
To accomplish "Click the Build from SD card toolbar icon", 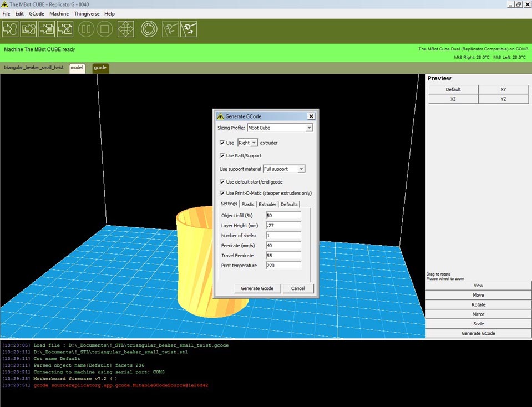I will point(28,29).
